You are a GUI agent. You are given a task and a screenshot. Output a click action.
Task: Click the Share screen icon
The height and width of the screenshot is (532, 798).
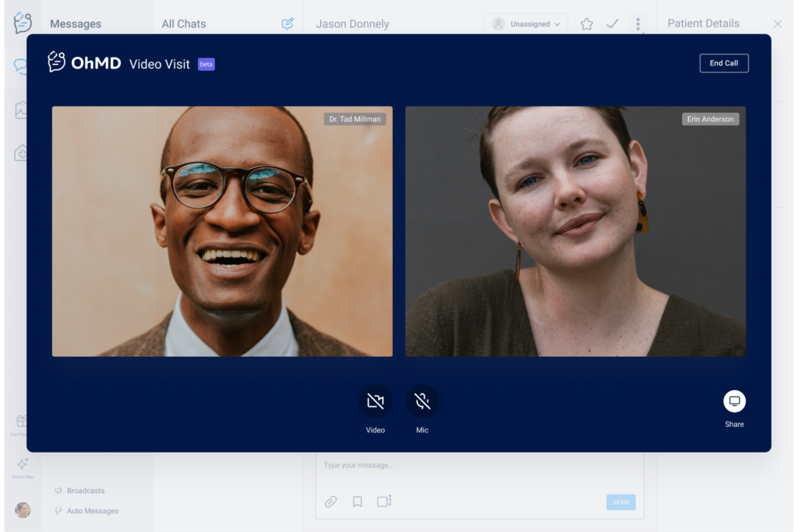point(733,400)
